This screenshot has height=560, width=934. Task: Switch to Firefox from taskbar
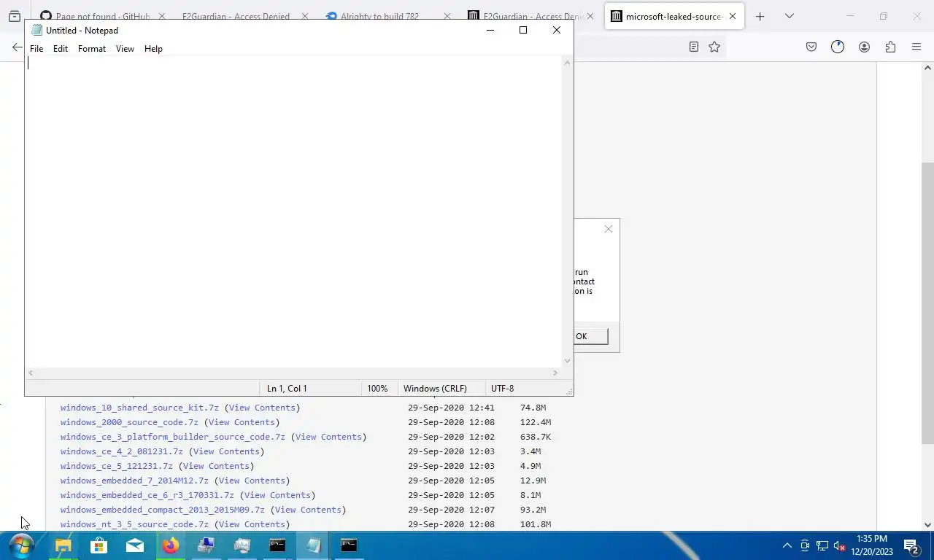click(x=170, y=545)
